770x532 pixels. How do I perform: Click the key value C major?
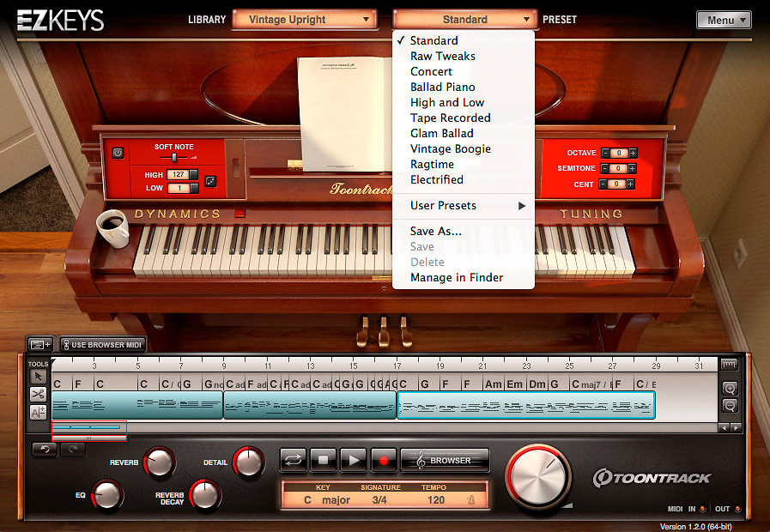pos(326,500)
